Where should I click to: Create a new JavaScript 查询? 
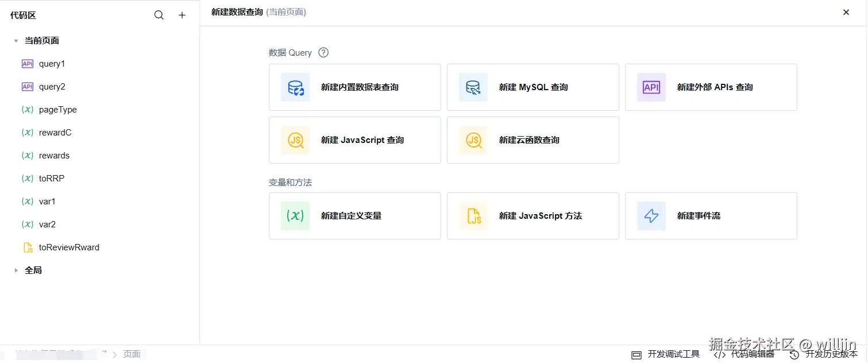355,140
